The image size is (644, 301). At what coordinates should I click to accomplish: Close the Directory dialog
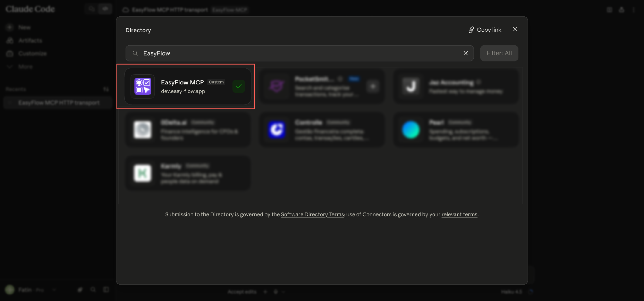pos(515,29)
